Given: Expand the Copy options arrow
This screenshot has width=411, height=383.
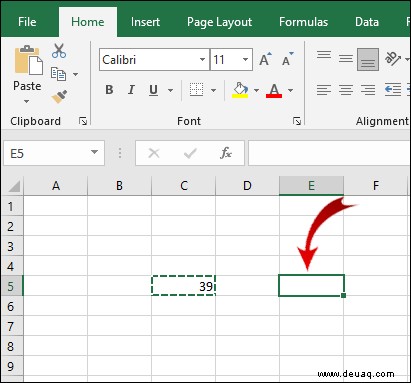Looking at the screenshot, I should (x=76, y=74).
